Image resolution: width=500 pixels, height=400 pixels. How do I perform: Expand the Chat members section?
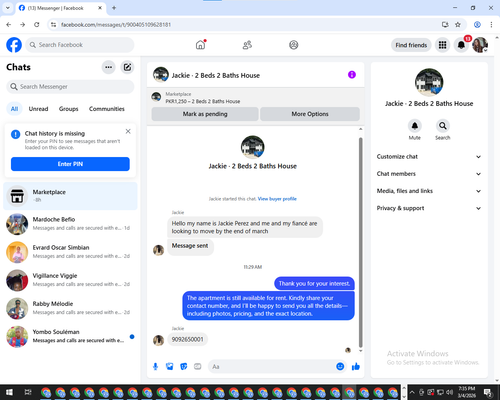click(x=429, y=174)
